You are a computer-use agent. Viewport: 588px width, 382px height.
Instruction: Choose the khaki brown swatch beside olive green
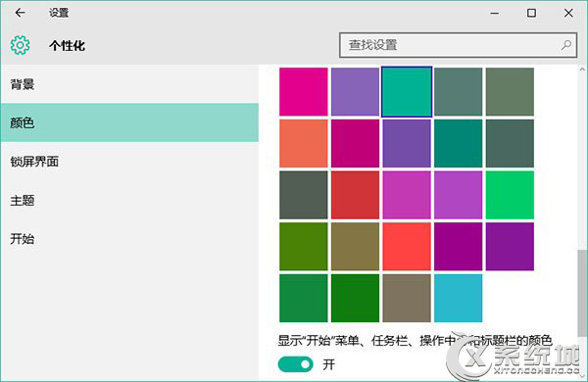pos(355,247)
